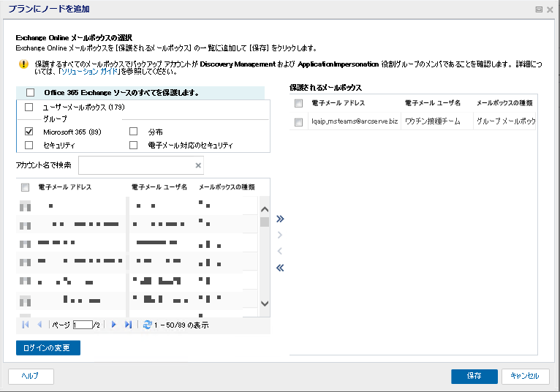The width and height of the screenshot is (560, 392).
Task: Refresh the mailbox list
Action: 147,325
